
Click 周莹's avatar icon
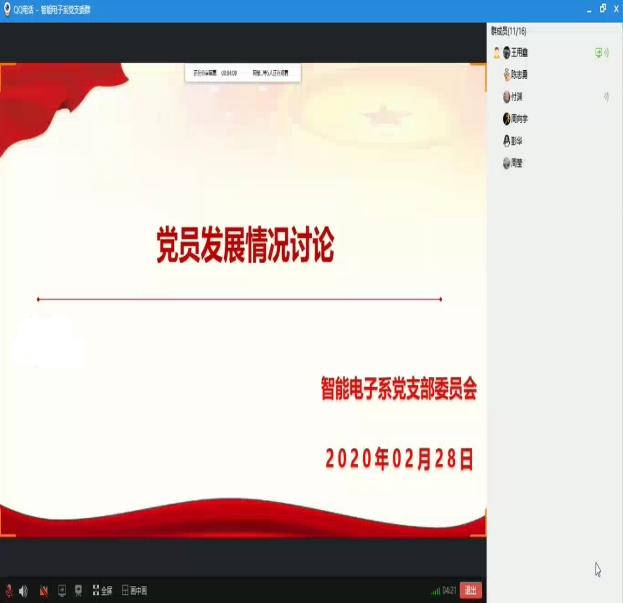pos(507,163)
